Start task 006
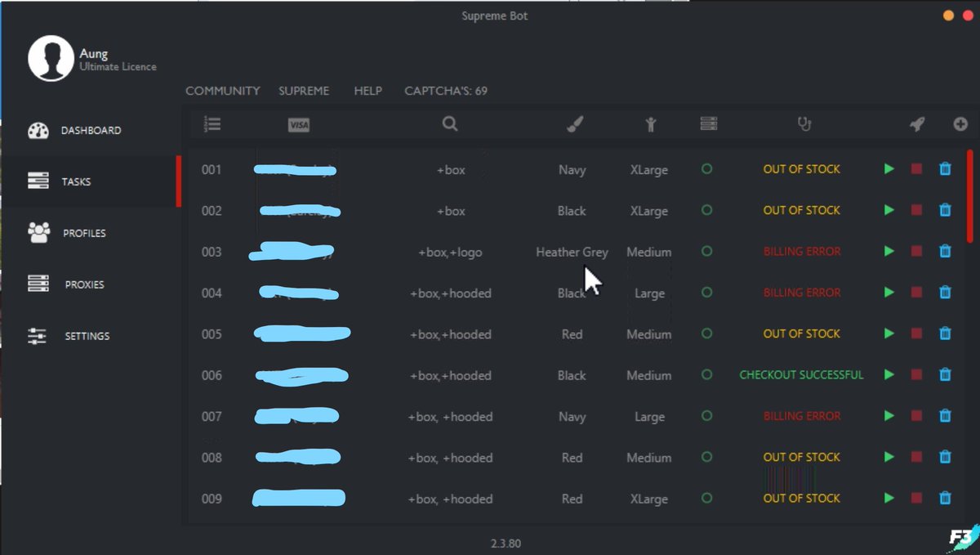The width and height of the screenshot is (980, 555). coord(889,374)
